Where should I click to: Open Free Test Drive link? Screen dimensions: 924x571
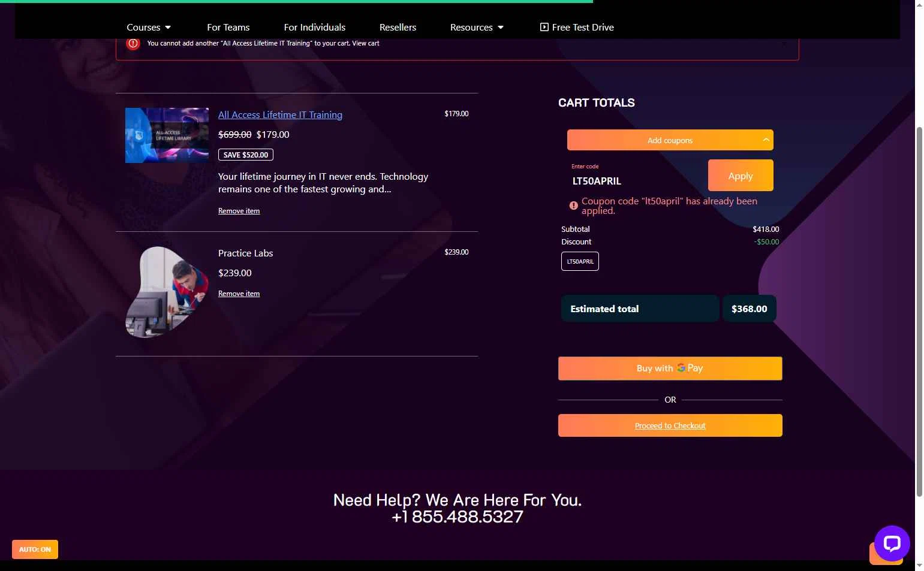(x=577, y=27)
